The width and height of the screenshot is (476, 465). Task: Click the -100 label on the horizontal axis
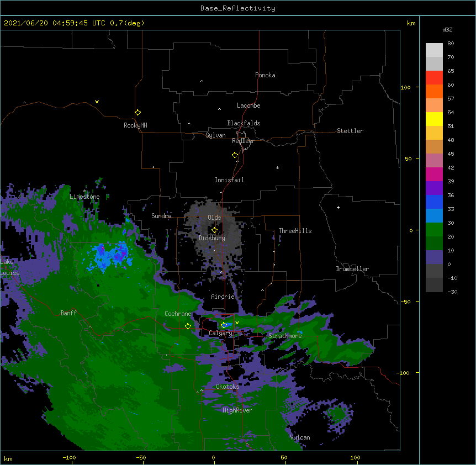pos(69,457)
